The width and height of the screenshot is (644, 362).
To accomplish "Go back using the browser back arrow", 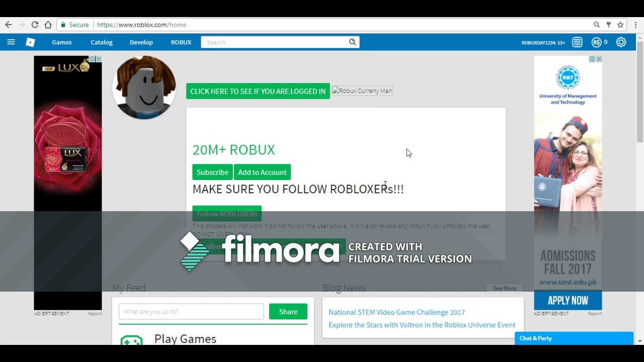I will [8, 25].
